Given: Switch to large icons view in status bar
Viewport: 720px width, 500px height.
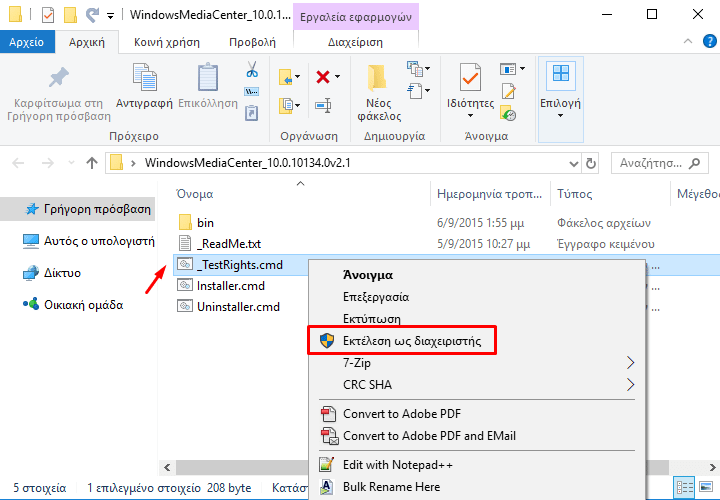Looking at the screenshot, I should coord(706,487).
